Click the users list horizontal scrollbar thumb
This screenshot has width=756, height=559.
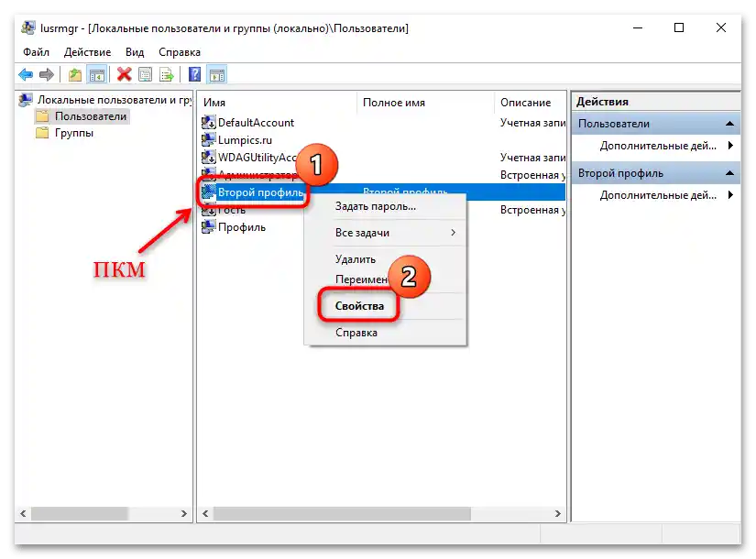(x=342, y=514)
